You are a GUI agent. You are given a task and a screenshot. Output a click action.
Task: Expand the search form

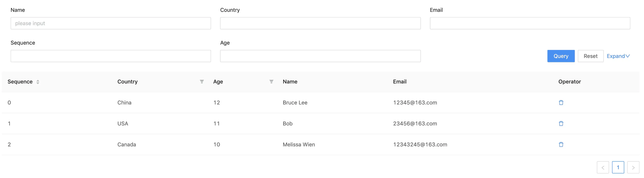(618, 56)
